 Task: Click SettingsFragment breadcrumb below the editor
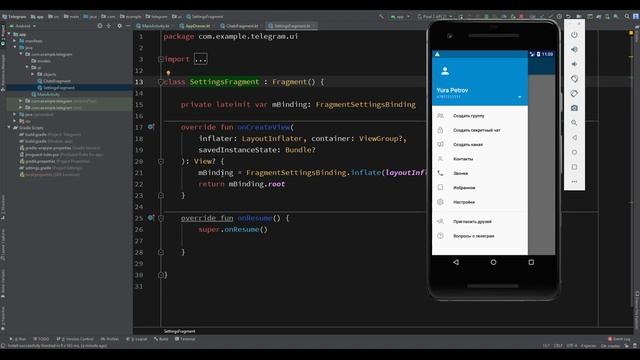pyautogui.click(x=180, y=331)
